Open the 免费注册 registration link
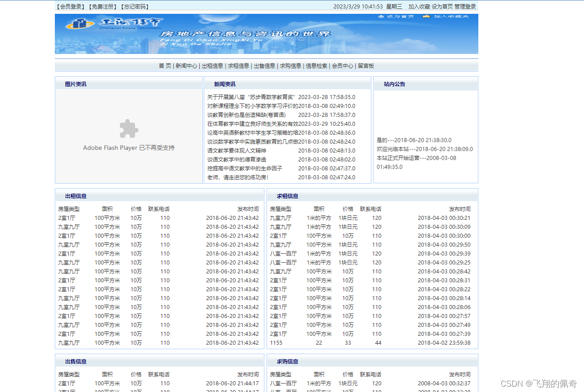 tap(103, 7)
